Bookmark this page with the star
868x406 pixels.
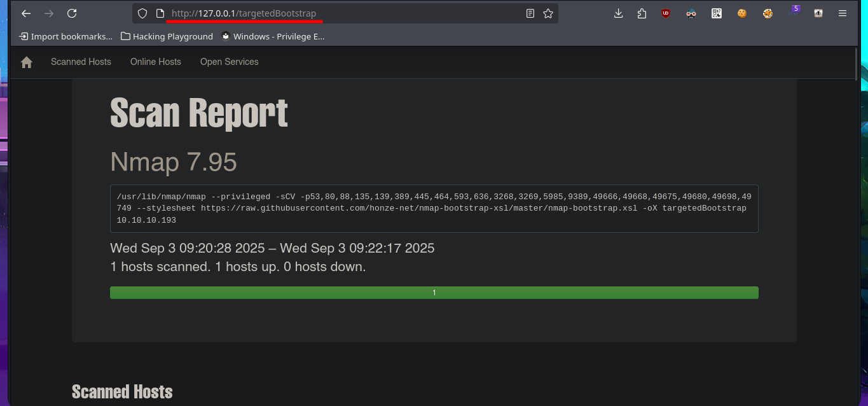tap(548, 13)
